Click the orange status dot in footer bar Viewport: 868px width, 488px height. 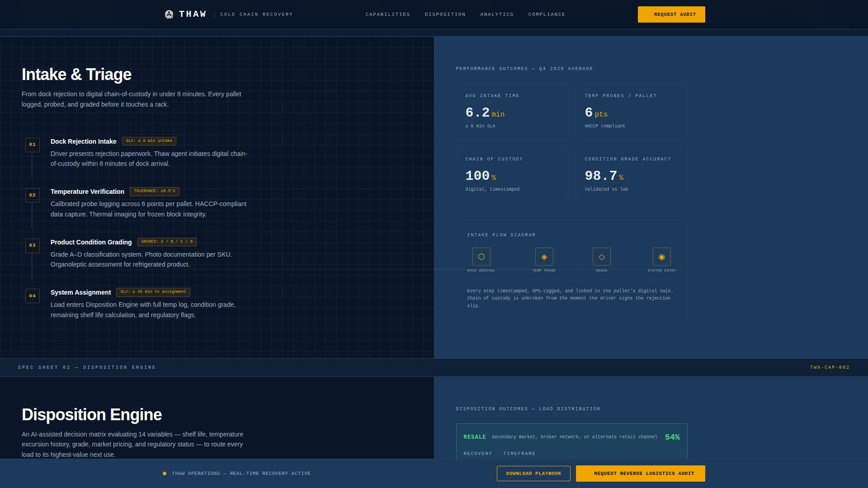pyautogui.click(x=165, y=474)
